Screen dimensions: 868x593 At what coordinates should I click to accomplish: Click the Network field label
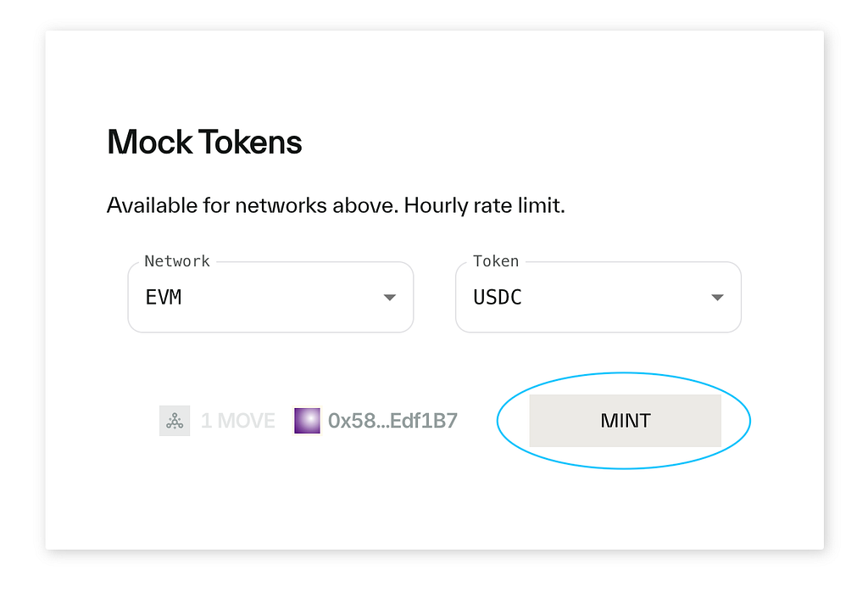(x=177, y=261)
